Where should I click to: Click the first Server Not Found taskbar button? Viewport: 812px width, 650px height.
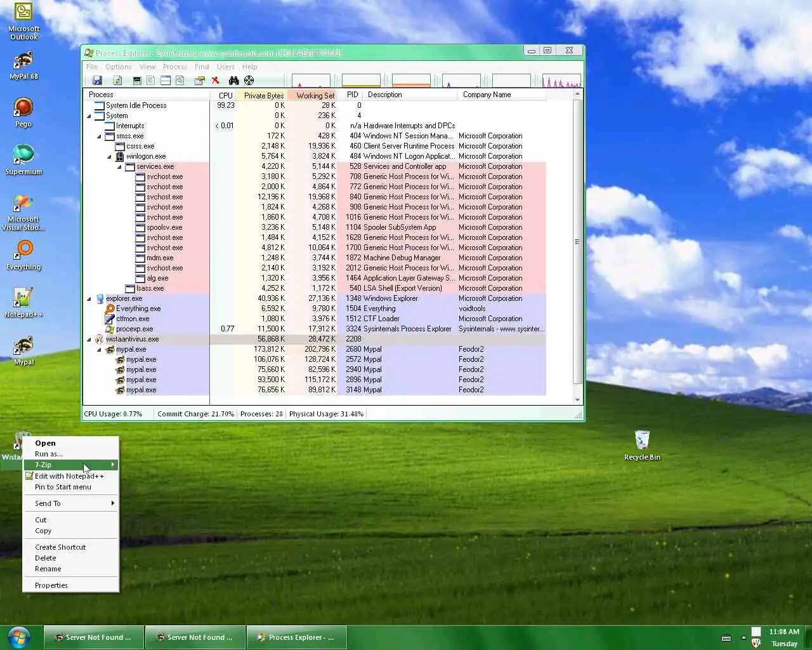pos(93,637)
